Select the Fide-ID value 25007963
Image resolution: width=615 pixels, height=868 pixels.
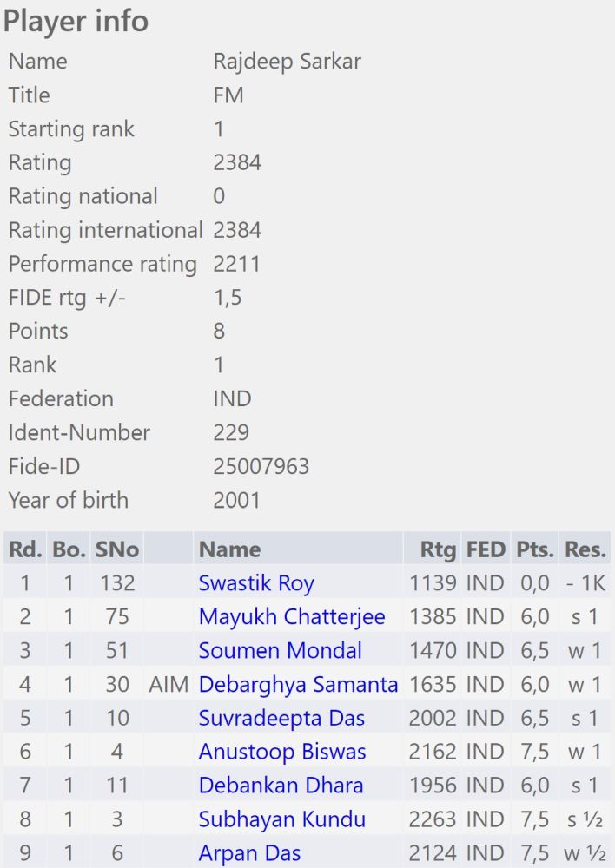point(261,467)
